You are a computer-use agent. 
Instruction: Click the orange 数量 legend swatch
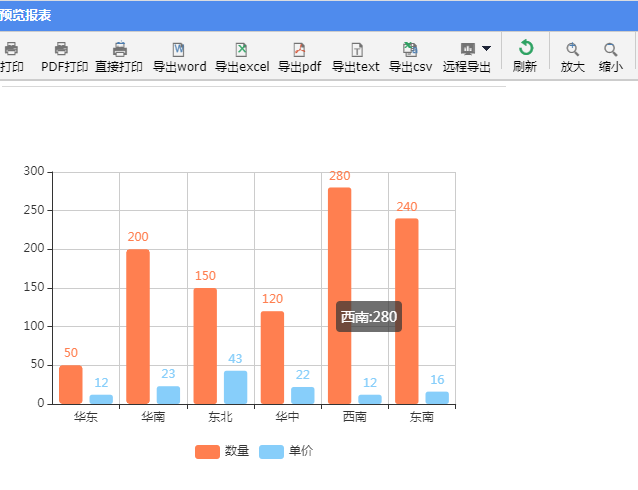click(x=207, y=451)
